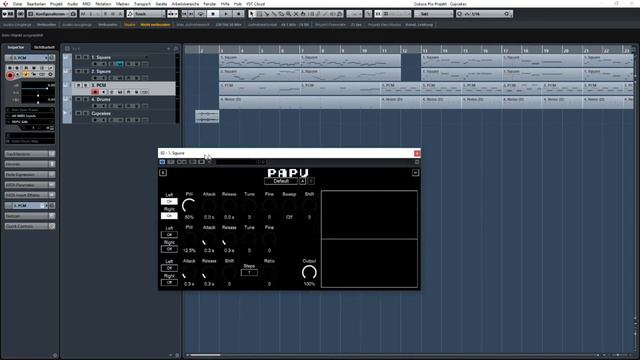
Task: Click the top-right icon in PAPU plugin panel
Action: click(x=415, y=173)
